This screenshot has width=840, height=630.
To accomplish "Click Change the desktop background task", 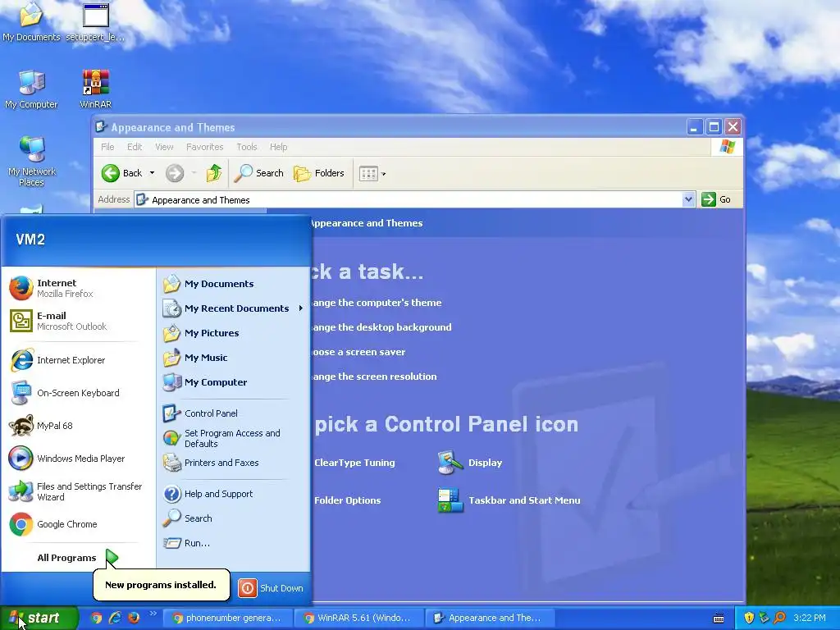I will tap(381, 327).
